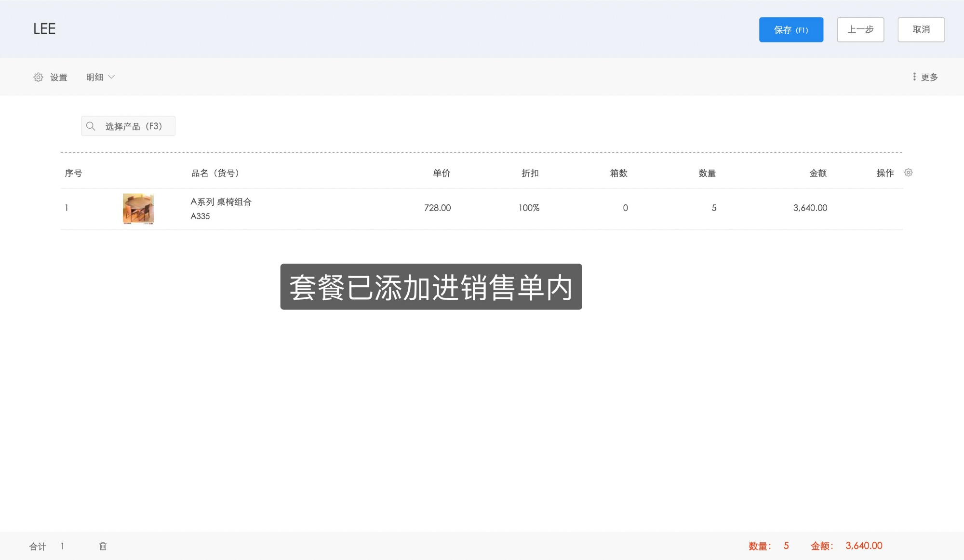
Task: Click the column settings gear beside 操作 header
Action: tap(908, 173)
